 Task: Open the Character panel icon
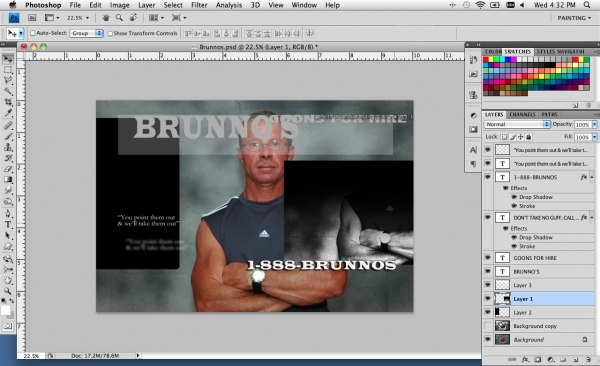[473, 150]
